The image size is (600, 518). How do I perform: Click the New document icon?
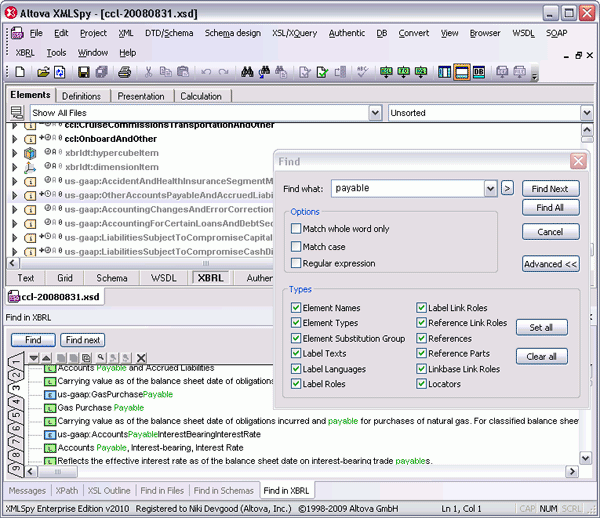tap(20, 72)
